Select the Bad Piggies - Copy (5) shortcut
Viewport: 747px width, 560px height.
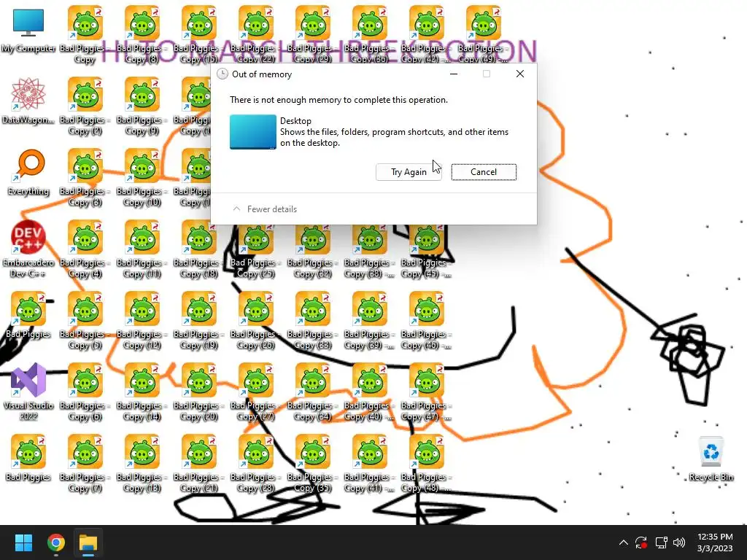(85, 320)
